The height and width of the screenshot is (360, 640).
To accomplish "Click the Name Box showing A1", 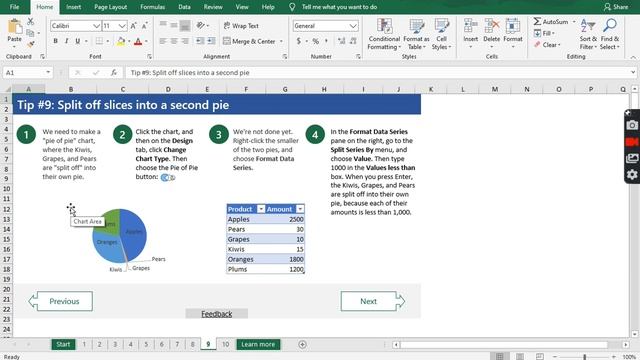I will coord(28,73).
